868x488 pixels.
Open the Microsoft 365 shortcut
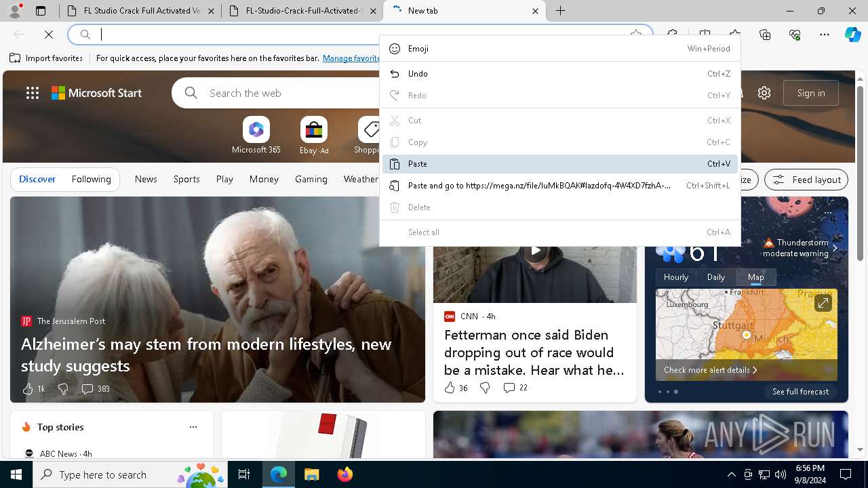(256, 135)
